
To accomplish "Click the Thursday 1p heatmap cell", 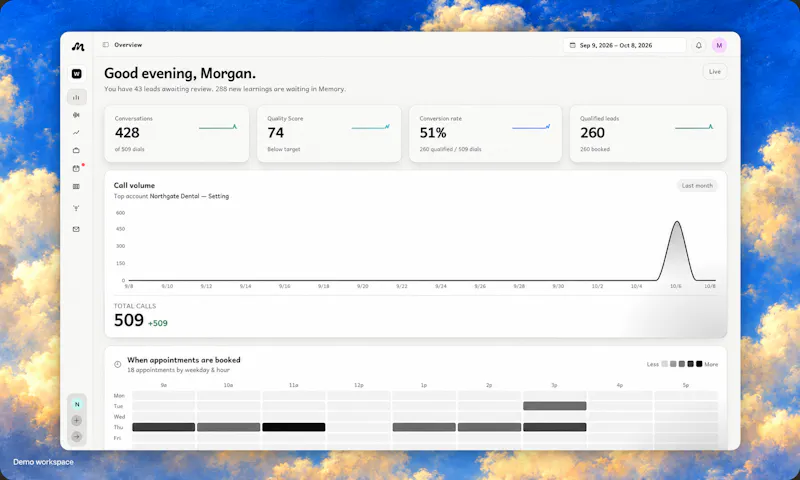I will [x=424, y=427].
